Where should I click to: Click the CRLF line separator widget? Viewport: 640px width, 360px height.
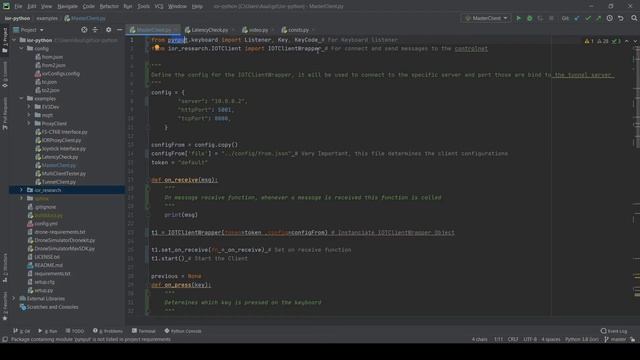coord(513,340)
